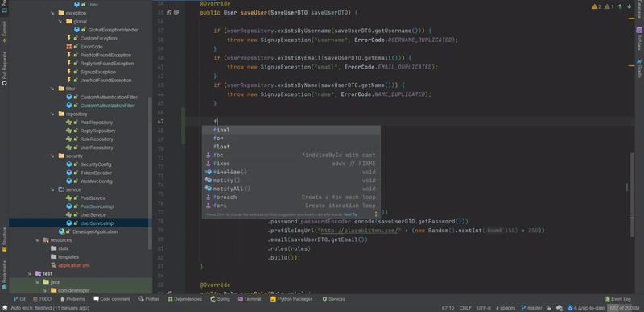
Task: Open the SciView side panel
Action: click(x=639, y=38)
